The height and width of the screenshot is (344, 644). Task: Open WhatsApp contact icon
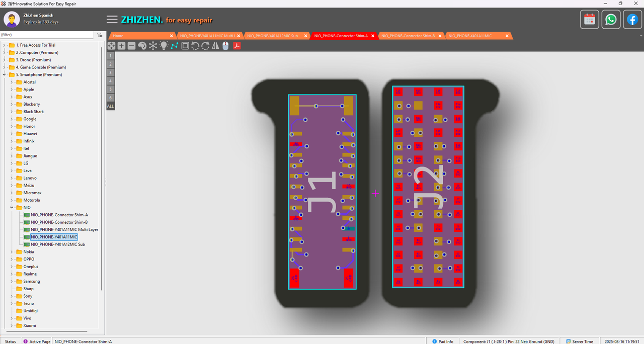pos(611,20)
